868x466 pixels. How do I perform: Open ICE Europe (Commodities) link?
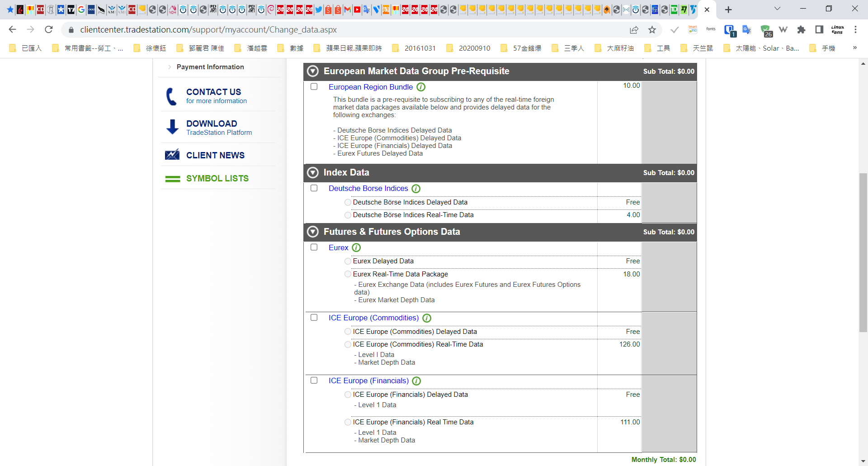click(x=374, y=318)
